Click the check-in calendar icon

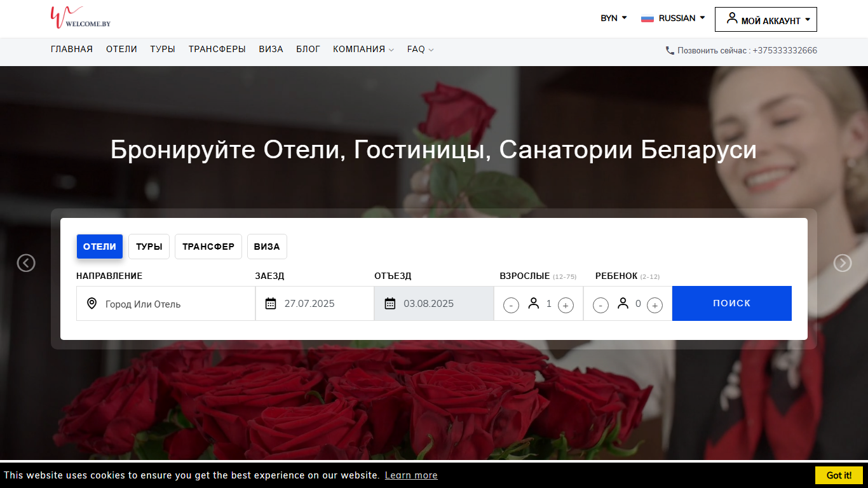[271, 304]
